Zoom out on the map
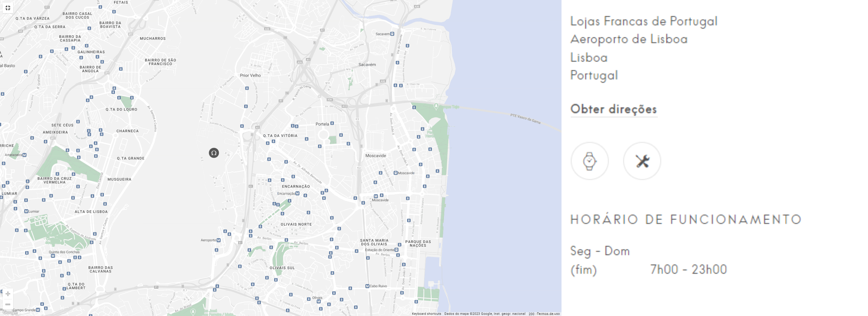Image resolution: width=868 pixels, height=316 pixels. click(x=8, y=304)
